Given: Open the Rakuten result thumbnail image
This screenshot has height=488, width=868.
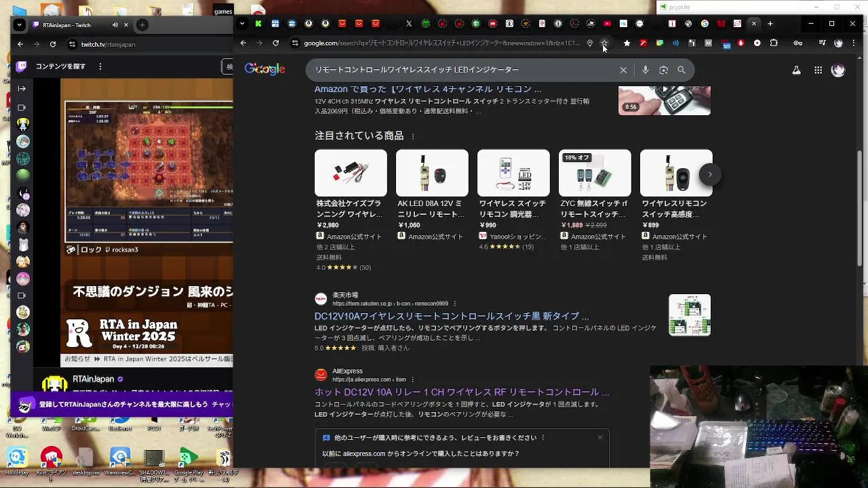Looking at the screenshot, I should [x=690, y=314].
